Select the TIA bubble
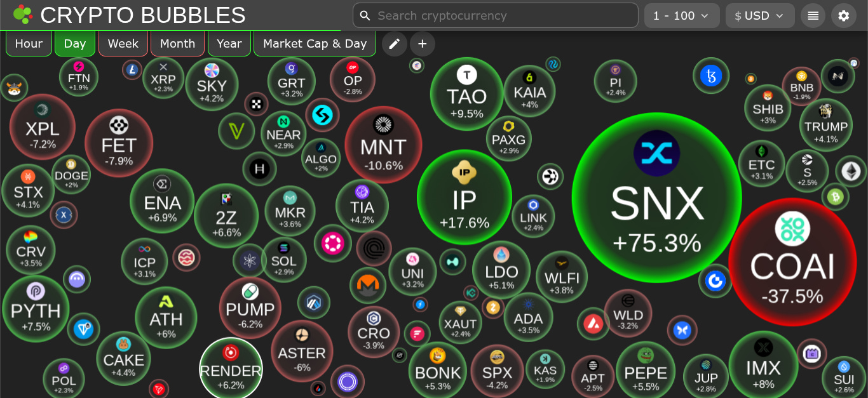This screenshot has height=398, width=868. tap(362, 206)
